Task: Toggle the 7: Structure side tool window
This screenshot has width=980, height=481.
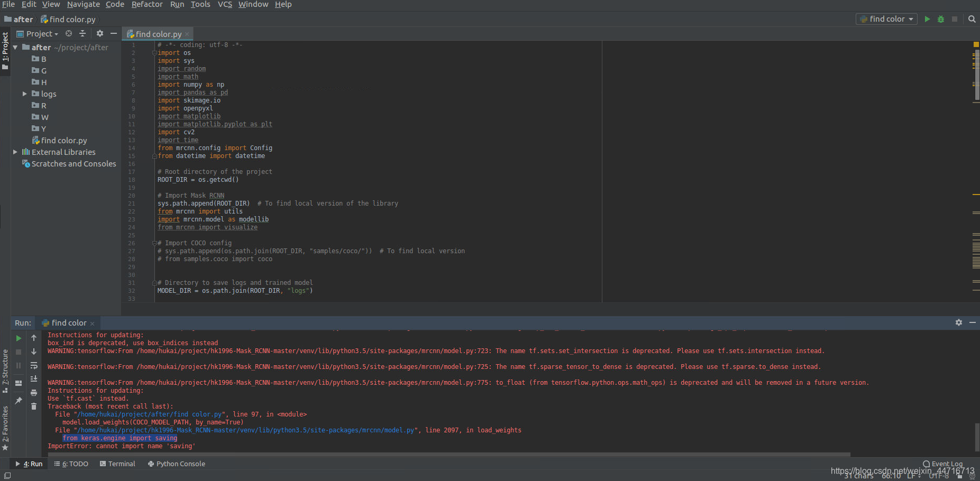Action: click(5, 371)
